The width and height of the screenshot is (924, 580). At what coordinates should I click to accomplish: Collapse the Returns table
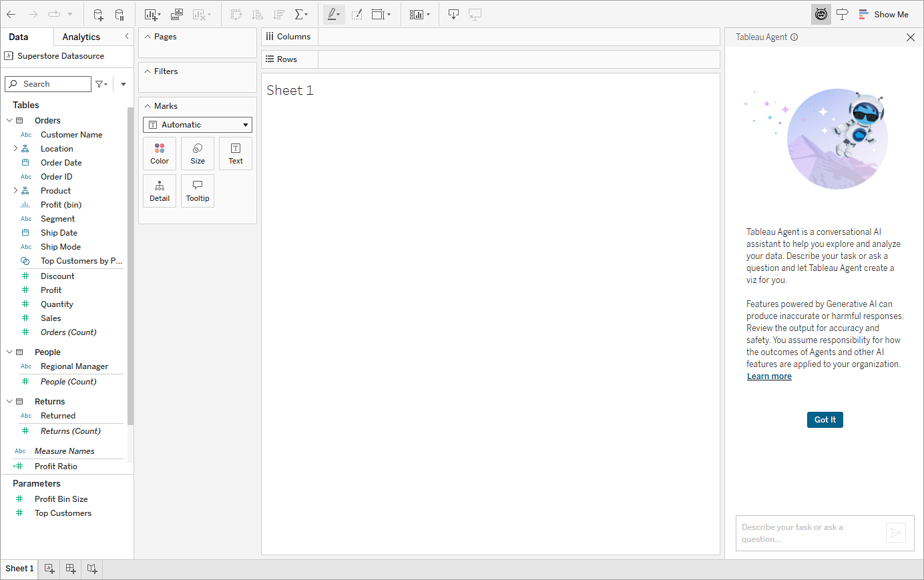pos(9,402)
